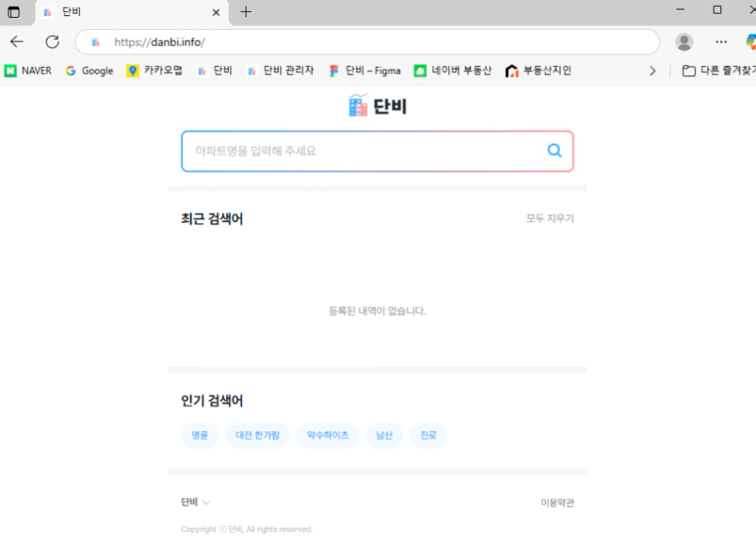Screen dimensions: 756x544
Task: Select the 단비 browser tab
Action: pos(132,13)
